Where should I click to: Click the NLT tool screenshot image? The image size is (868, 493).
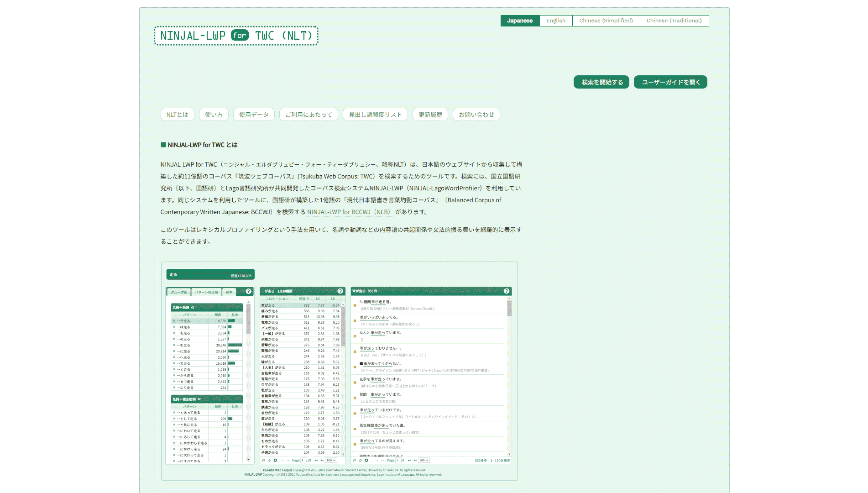(x=340, y=371)
